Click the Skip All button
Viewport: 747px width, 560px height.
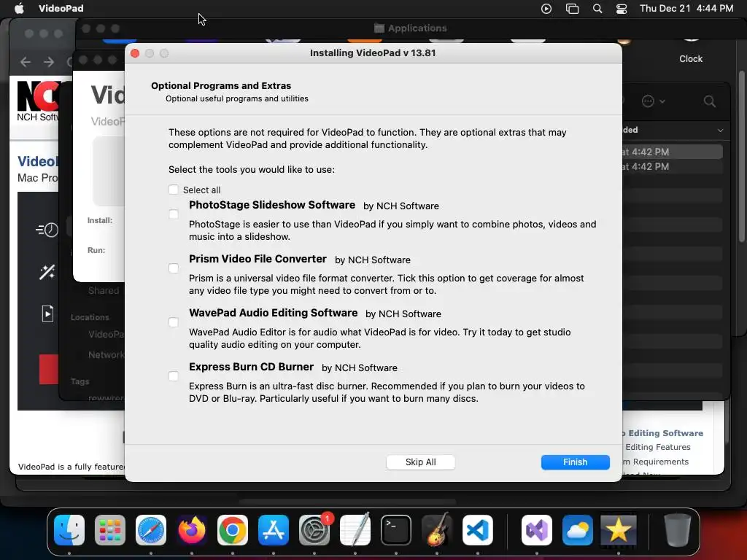(420, 462)
